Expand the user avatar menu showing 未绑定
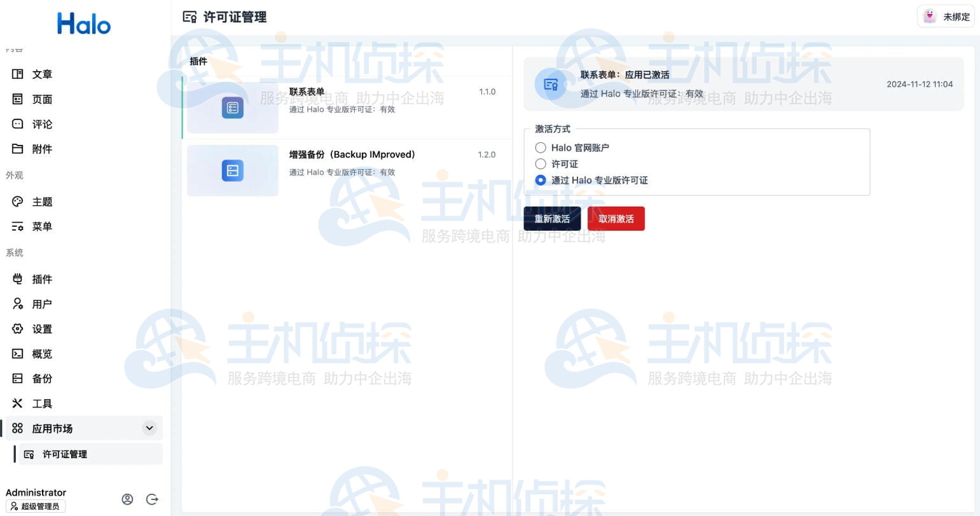The width and height of the screenshot is (980, 516). (x=946, y=17)
